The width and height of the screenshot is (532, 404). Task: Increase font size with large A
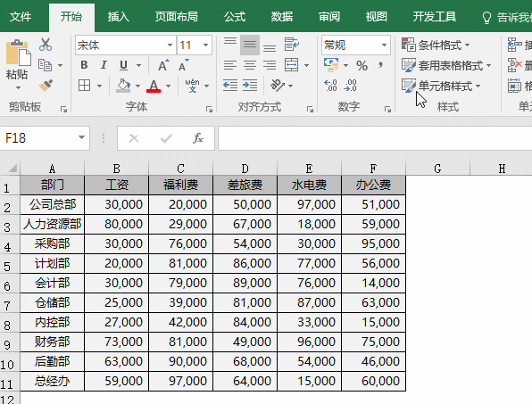coord(163,65)
